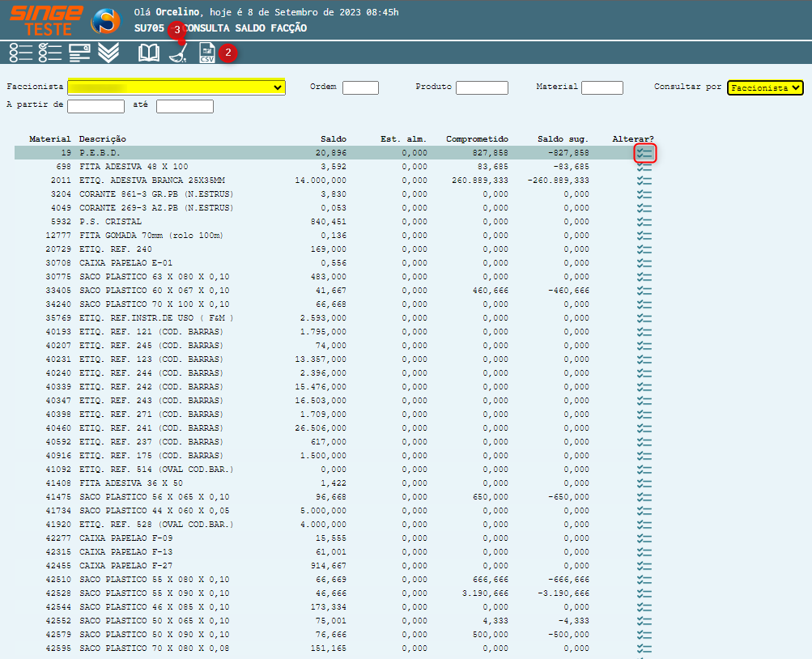Open the Consultar por dropdown
812x659 pixels.
[x=765, y=88]
